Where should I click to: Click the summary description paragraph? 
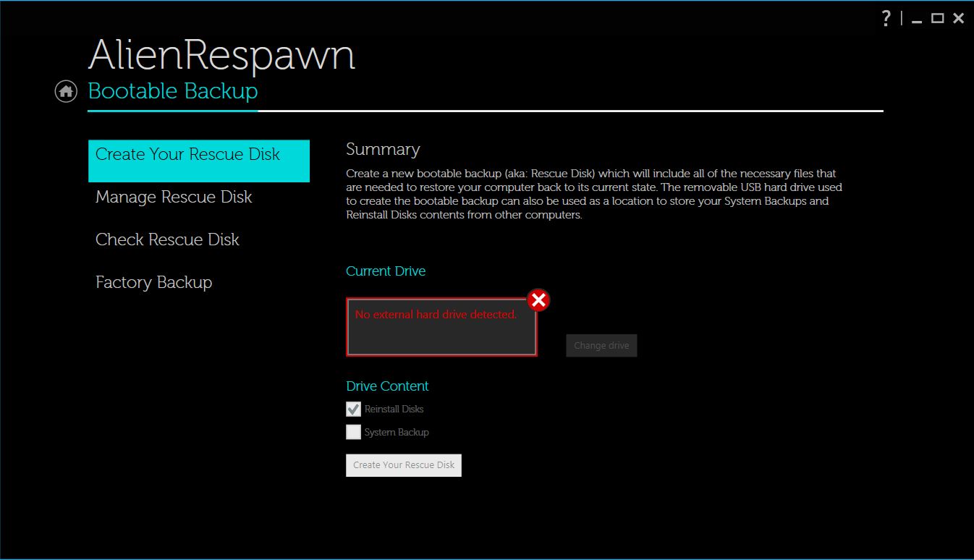pyautogui.click(x=594, y=194)
